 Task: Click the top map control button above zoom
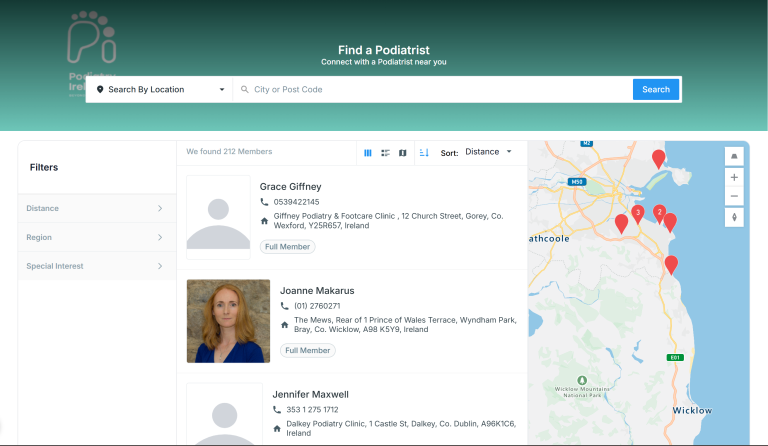click(x=734, y=157)
